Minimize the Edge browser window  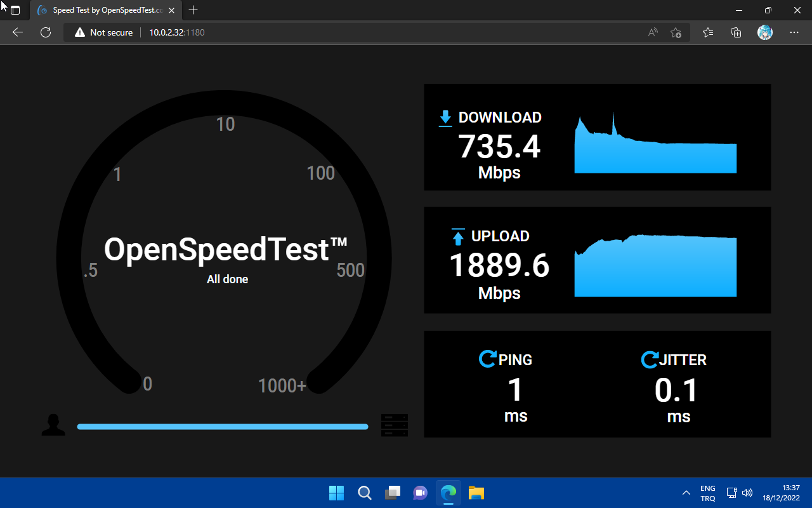[x=739, y=10]
